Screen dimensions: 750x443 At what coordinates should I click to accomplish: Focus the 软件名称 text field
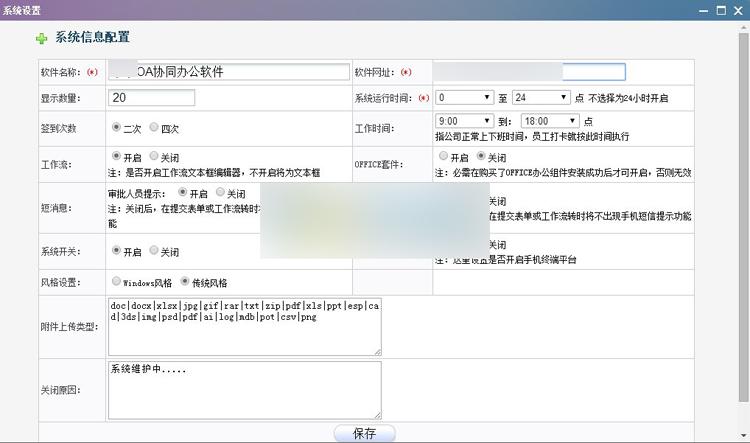pos(229,72)
